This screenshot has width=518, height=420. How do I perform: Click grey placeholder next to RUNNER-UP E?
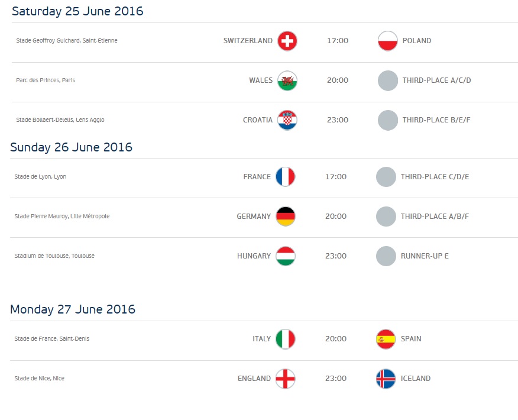pos(386,256)
